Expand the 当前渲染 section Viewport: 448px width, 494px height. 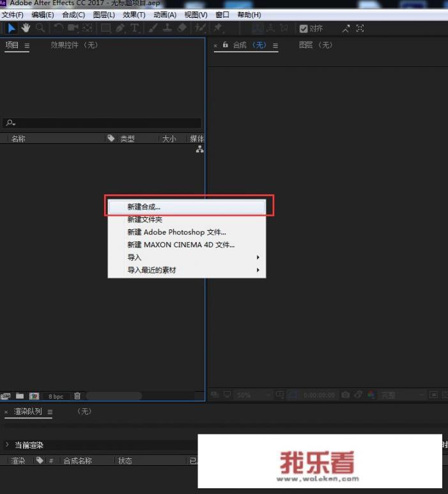(x=7, y=445)
